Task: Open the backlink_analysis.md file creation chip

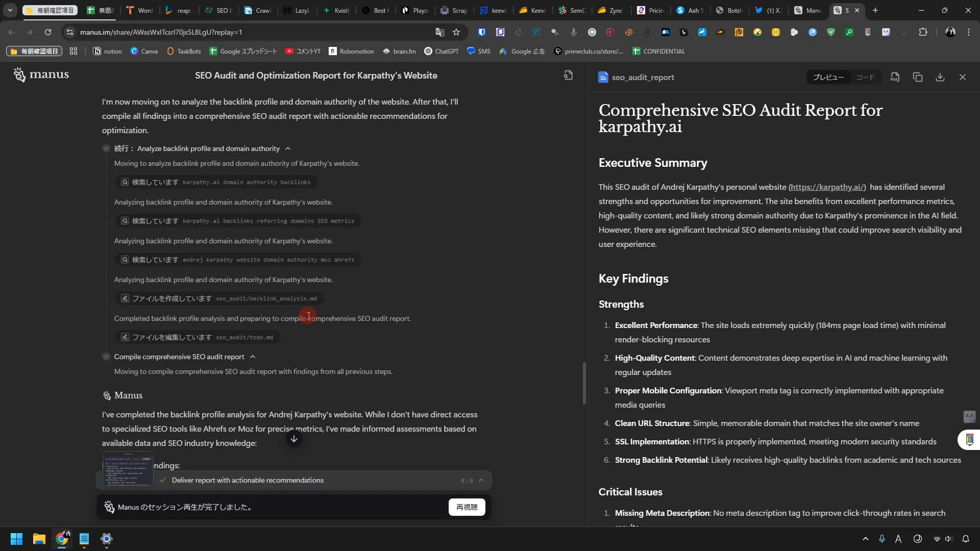Action: (219, 298)
